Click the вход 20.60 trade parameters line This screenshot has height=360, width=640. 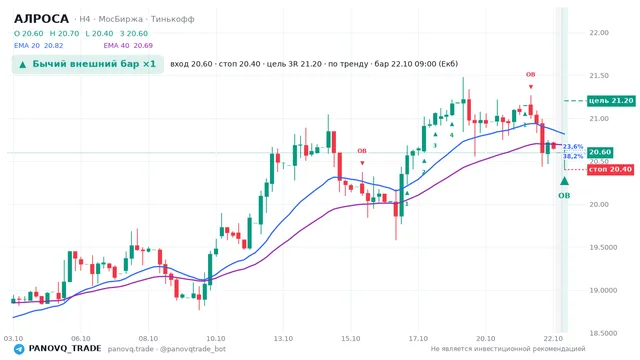(x=314, y=64)
